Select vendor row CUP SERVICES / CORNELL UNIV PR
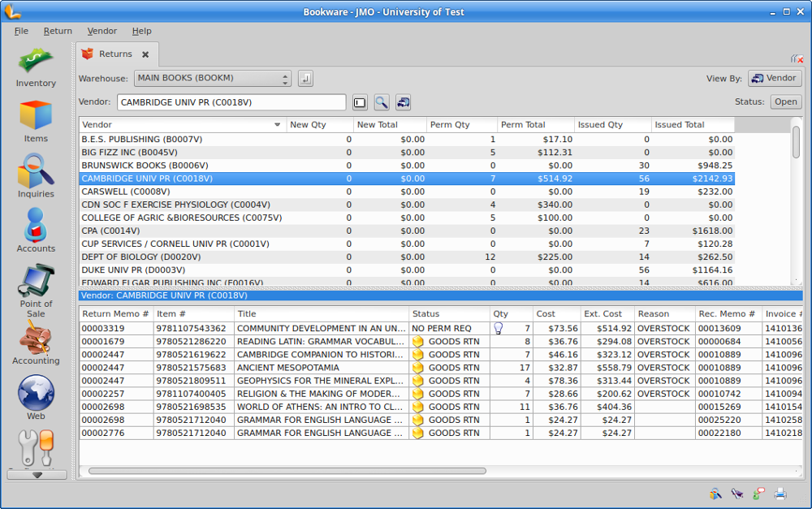Image resolution: width=812 pixels, height=509 pixels. (407, 244)
